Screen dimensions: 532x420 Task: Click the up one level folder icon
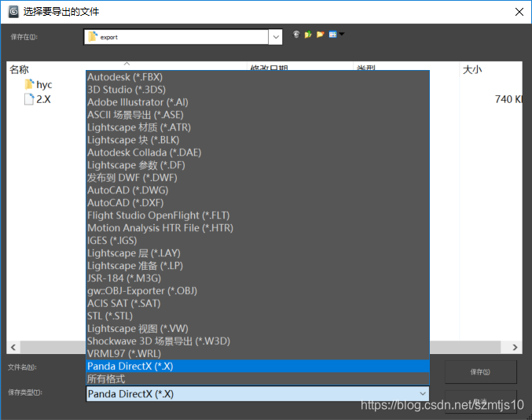coord(308,35)
